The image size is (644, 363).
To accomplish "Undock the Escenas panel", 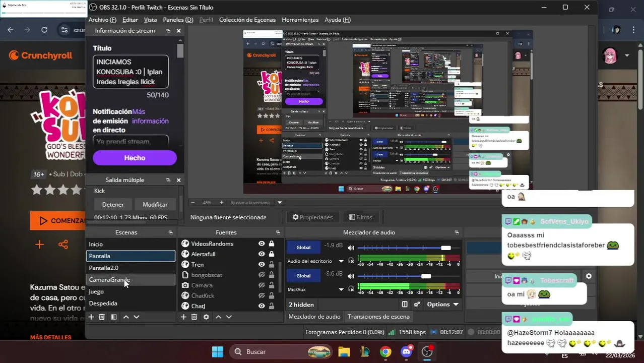I will tap(170, 232).
